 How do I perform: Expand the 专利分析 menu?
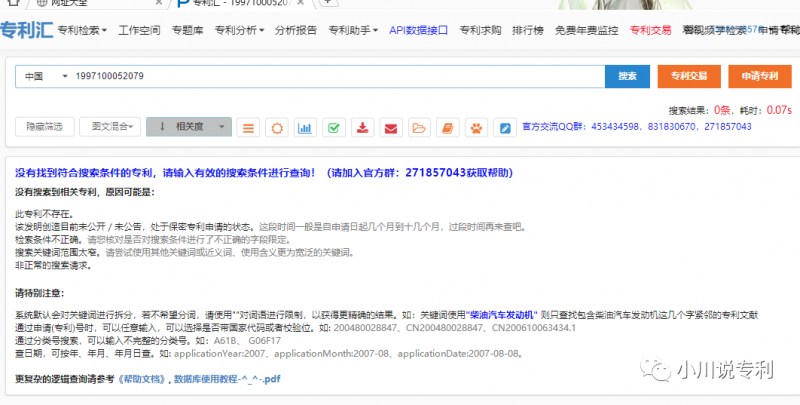tap(239, 30)
